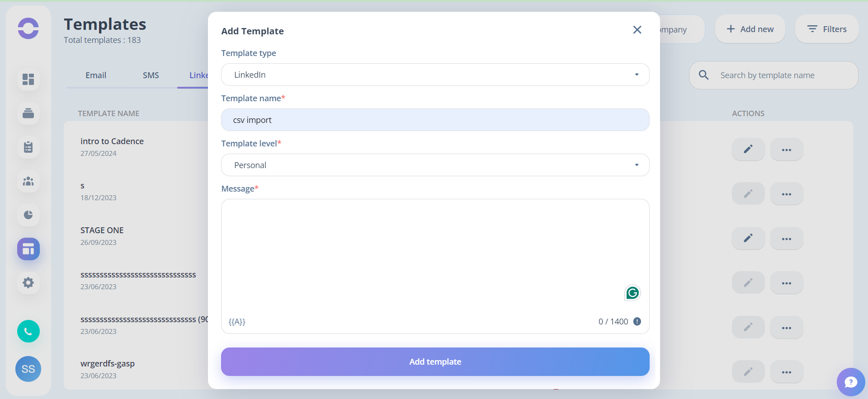Open the tasks clipboard sidebar icon

click(x=28, y=147)
